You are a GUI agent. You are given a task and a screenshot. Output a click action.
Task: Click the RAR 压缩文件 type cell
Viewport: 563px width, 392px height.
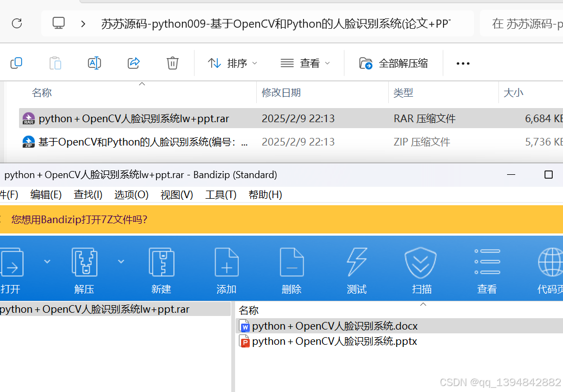click(425, 118)
